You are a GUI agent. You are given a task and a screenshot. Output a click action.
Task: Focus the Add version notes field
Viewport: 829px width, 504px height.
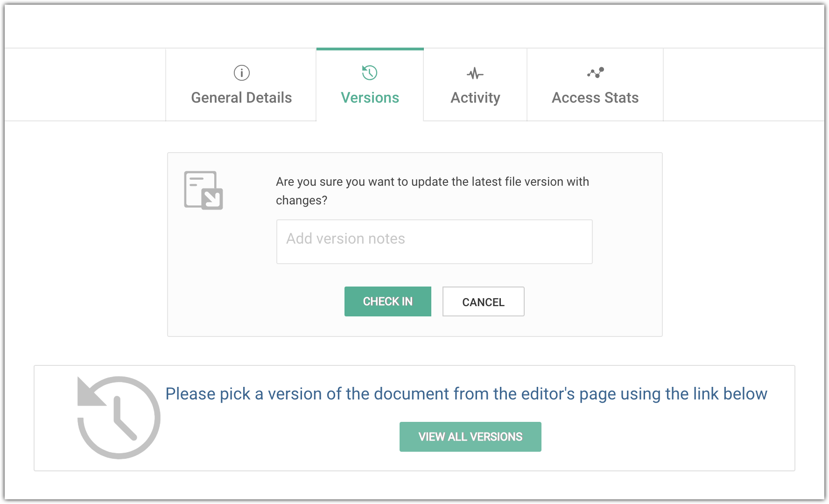[x=434, y=242]
